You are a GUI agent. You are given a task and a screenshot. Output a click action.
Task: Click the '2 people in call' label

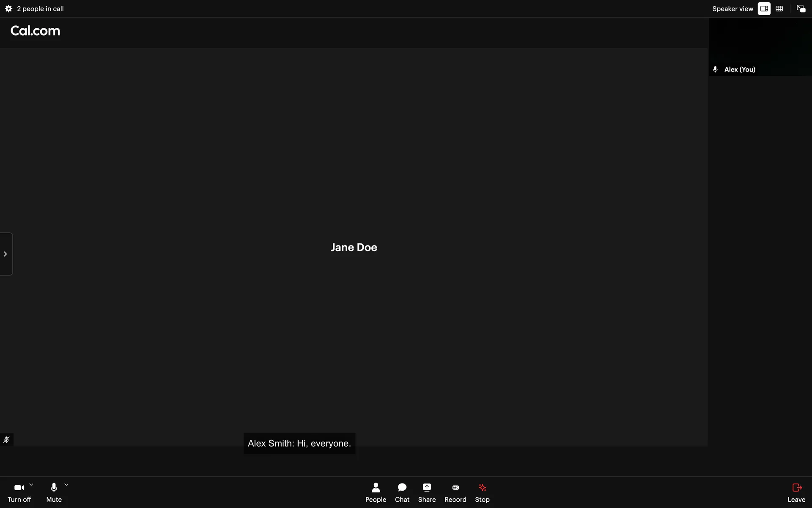pos(40,8)
